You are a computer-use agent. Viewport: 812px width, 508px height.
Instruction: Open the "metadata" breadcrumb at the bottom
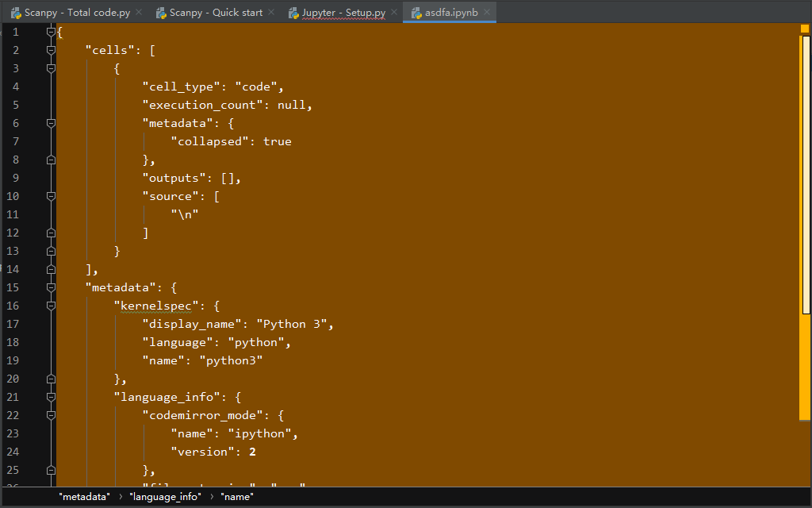click(x=84, y=496)
